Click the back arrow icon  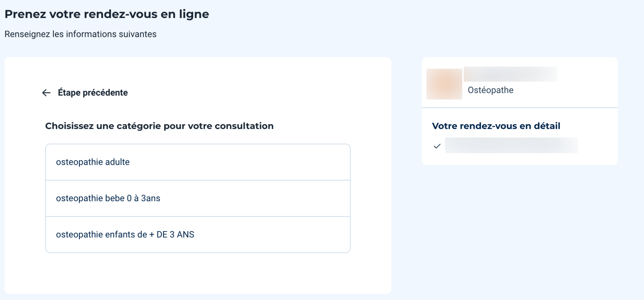point(46,93)
